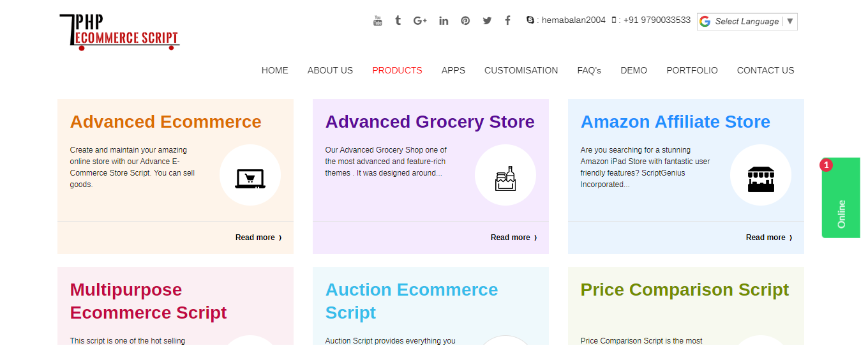Click the Tumblr icon in header
This screenshot has height=355, width=868.
[398, 20]
